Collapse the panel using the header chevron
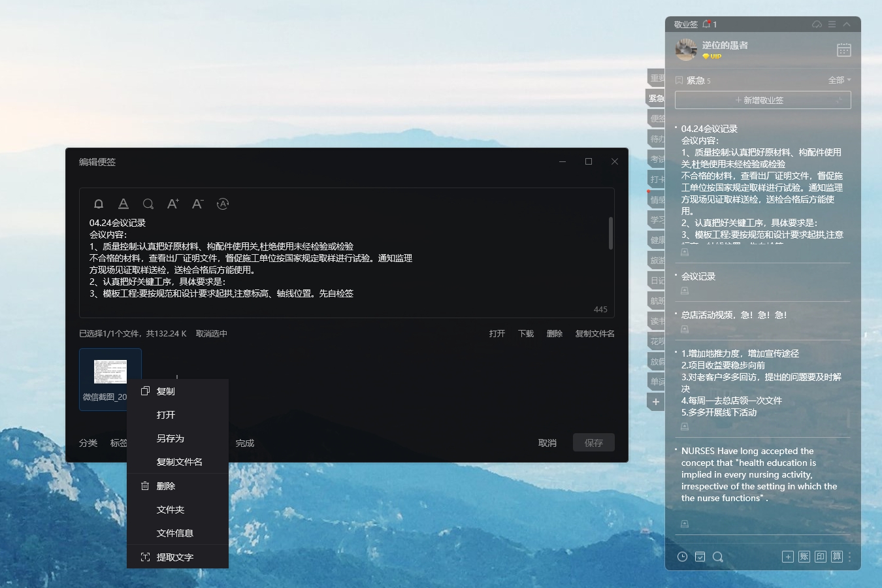Image resolution: width=882 pixels, height=588 pixels. (847, 24)
